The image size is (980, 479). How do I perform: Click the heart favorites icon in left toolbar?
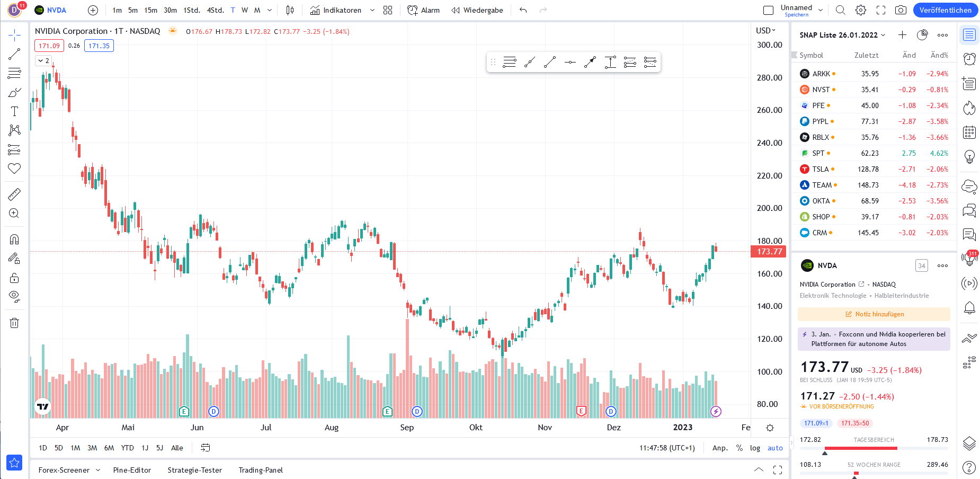point(14,168)
